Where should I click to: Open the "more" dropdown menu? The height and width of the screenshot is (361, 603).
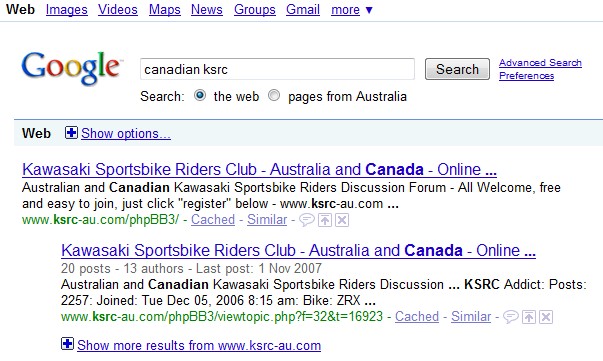(352, 10)
